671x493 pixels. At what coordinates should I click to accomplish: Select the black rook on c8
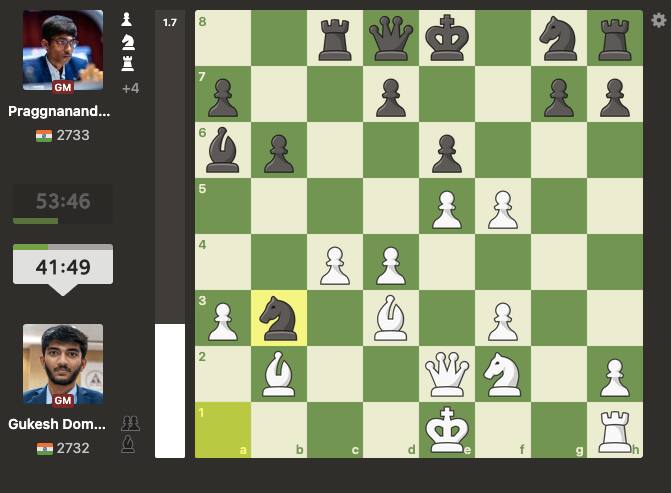[335, 38]
